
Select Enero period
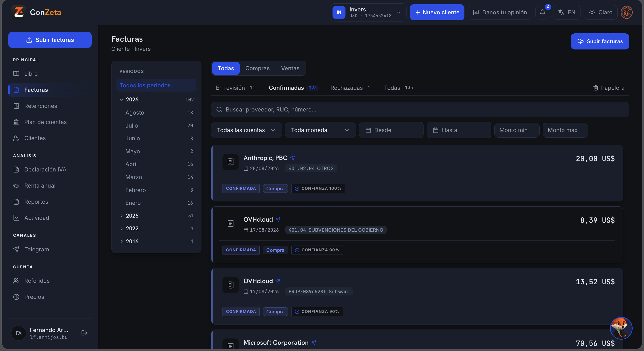(159, 203)
